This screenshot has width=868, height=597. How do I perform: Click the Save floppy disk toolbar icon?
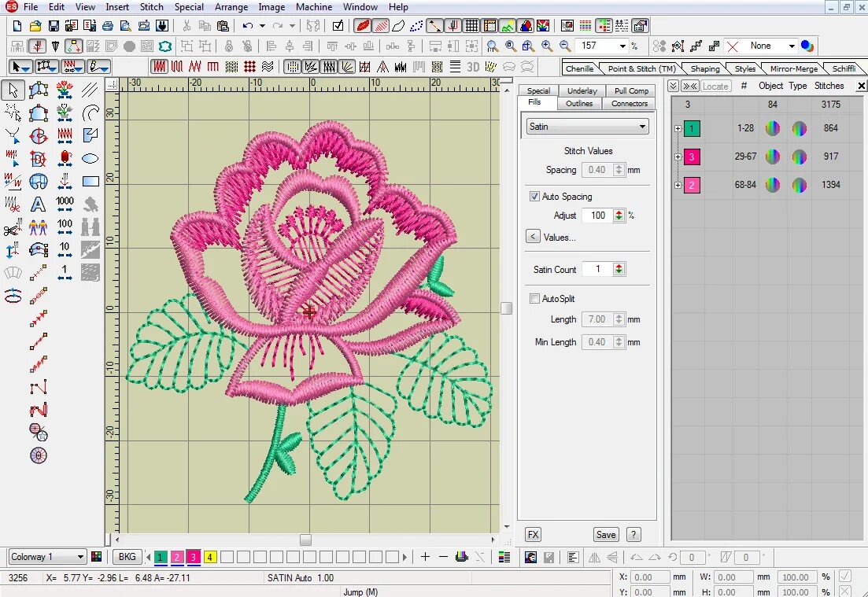click(x=54, y=26)
